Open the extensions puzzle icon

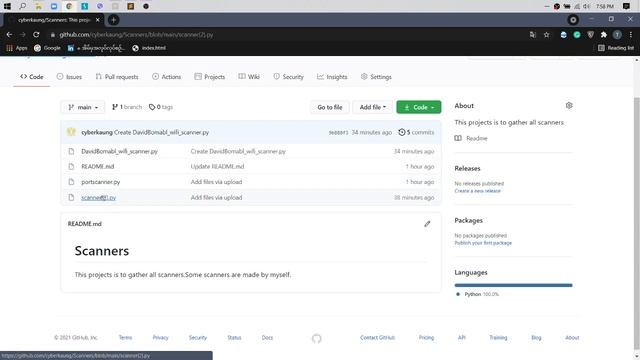tap(604, 35)
